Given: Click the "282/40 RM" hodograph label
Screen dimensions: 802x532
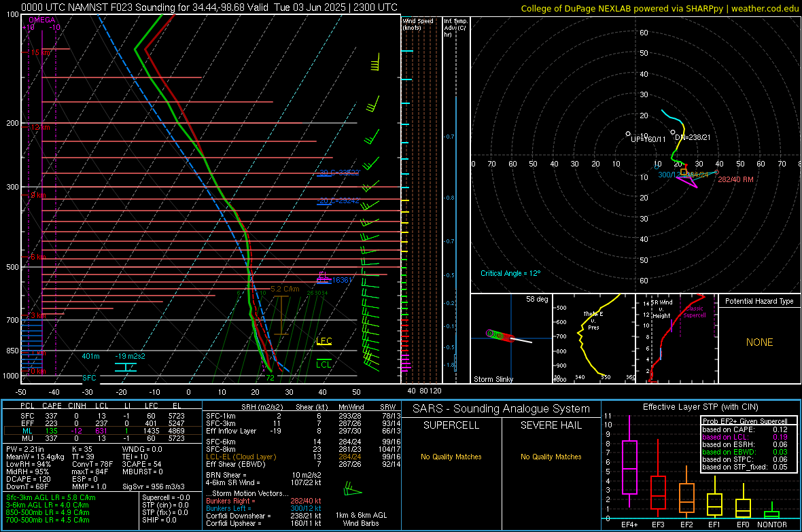Looking at the screenshot, I should (x=735, y=179).
